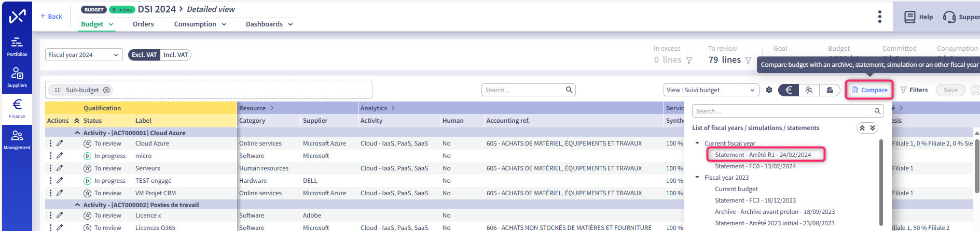The height and width of the screenshot is (231, 980).
Task: Switch to human resources view toggle
Action: coord(809,90)
